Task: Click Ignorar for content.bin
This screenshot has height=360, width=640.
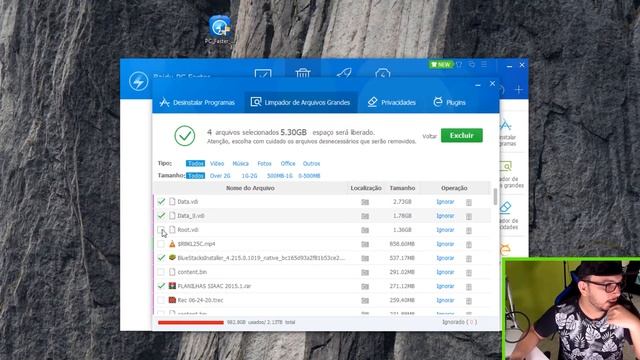Action: pos(445,272)
